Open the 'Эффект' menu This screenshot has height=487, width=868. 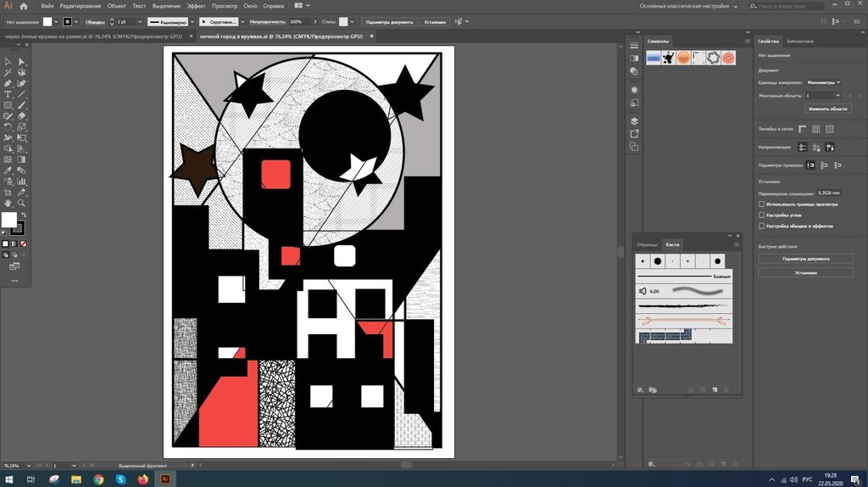click(x=196, y=6)
